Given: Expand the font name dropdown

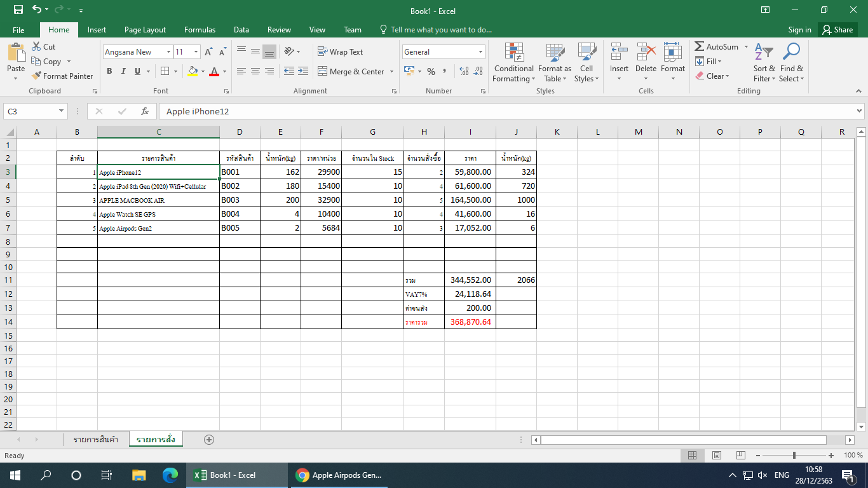Looking at the screenshot, I should [x=168, y=52].
